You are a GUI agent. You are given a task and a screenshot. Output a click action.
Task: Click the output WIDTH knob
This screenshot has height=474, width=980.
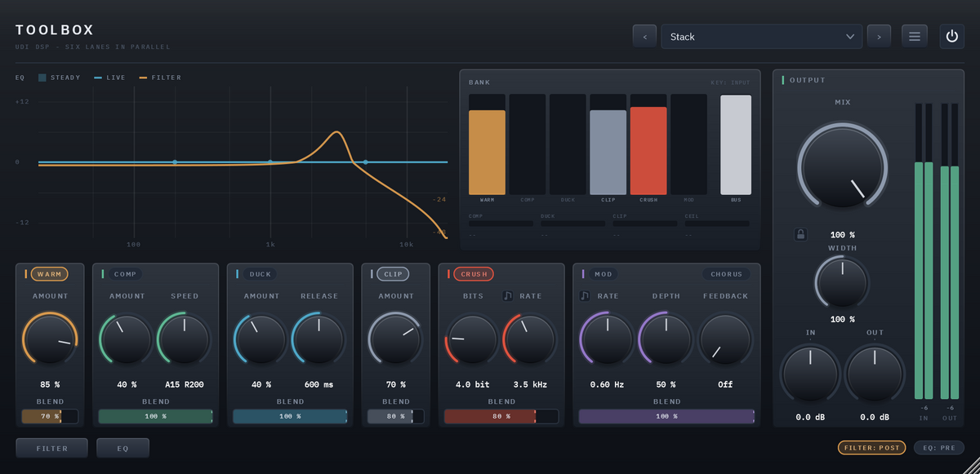click(x=842, y=282)
